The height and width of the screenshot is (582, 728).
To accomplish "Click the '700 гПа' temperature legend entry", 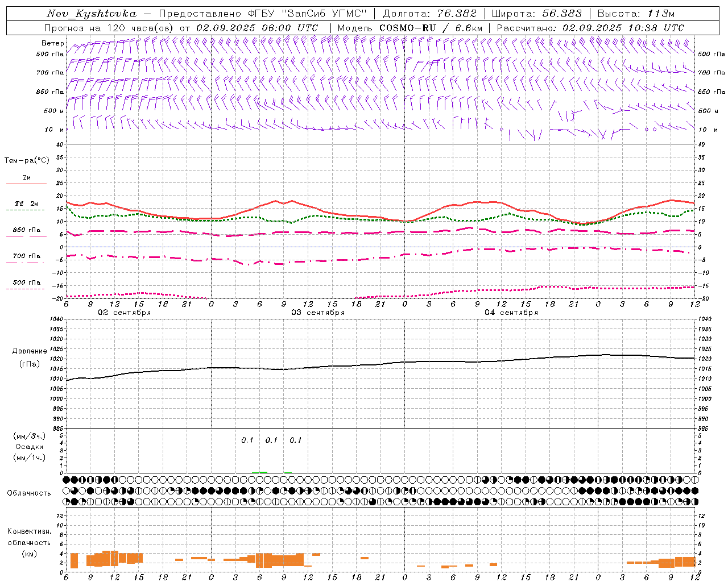I will tap(27, 256).
